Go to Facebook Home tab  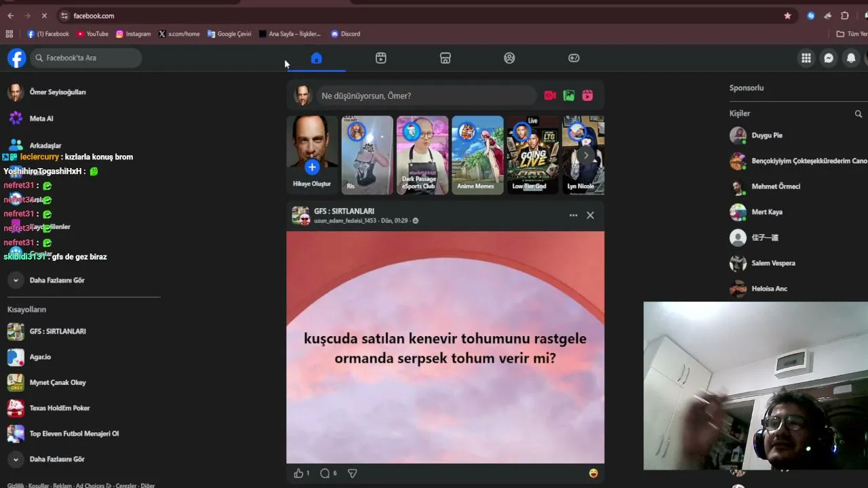click(316, 58)
